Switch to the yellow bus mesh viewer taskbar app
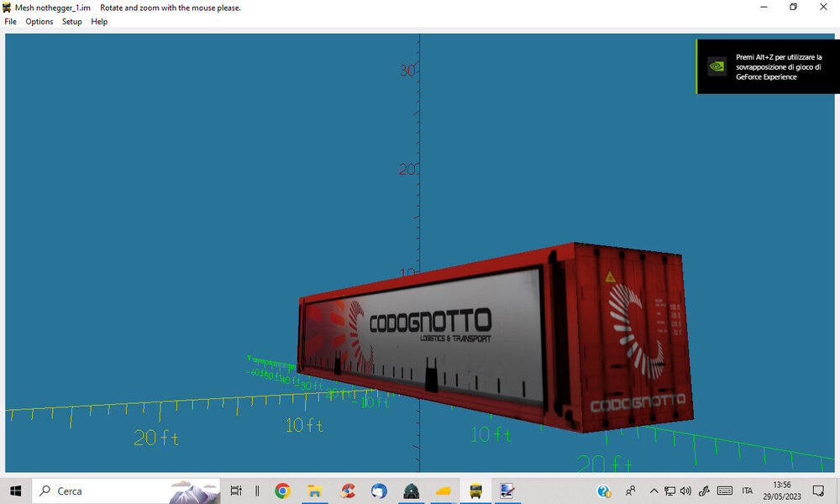The height and width of the screenshot is (504, 840). click(475, 491)
